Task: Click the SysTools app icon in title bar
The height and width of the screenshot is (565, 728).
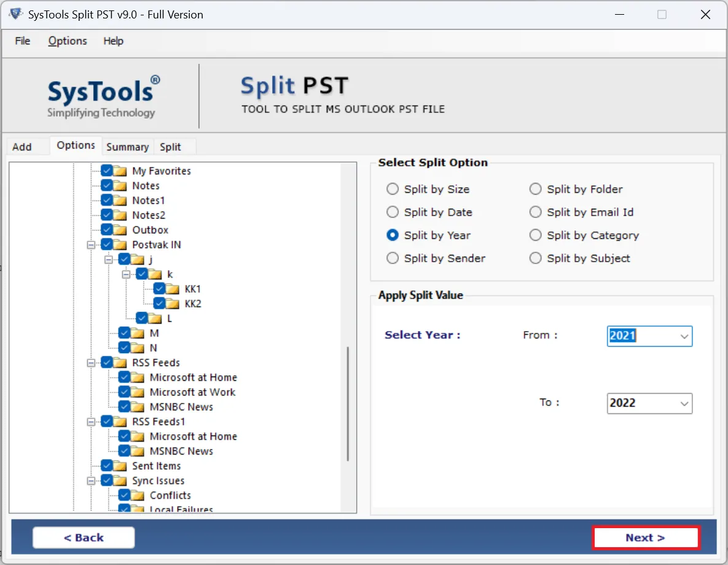Action: click(x=16, y=14)
